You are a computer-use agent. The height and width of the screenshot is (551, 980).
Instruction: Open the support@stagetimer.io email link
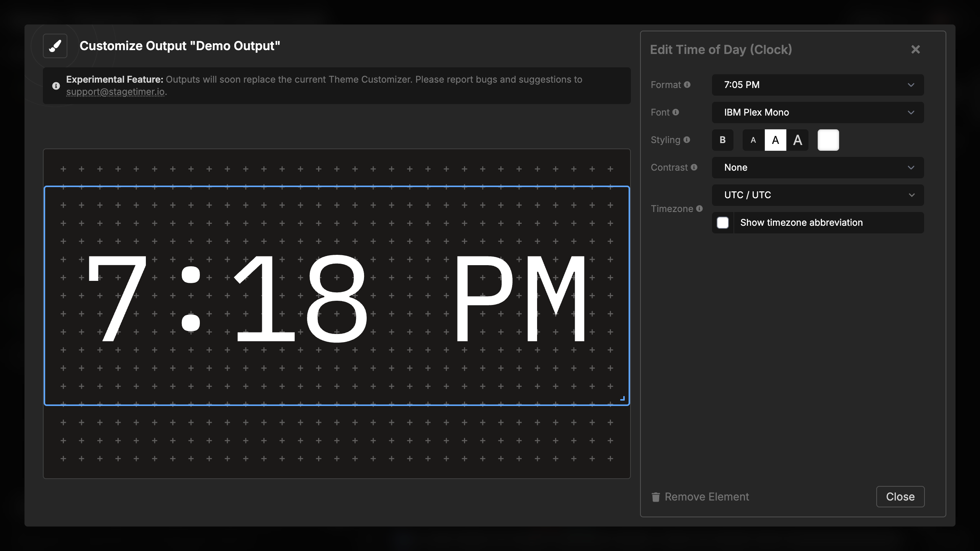[x=116, y=92]
